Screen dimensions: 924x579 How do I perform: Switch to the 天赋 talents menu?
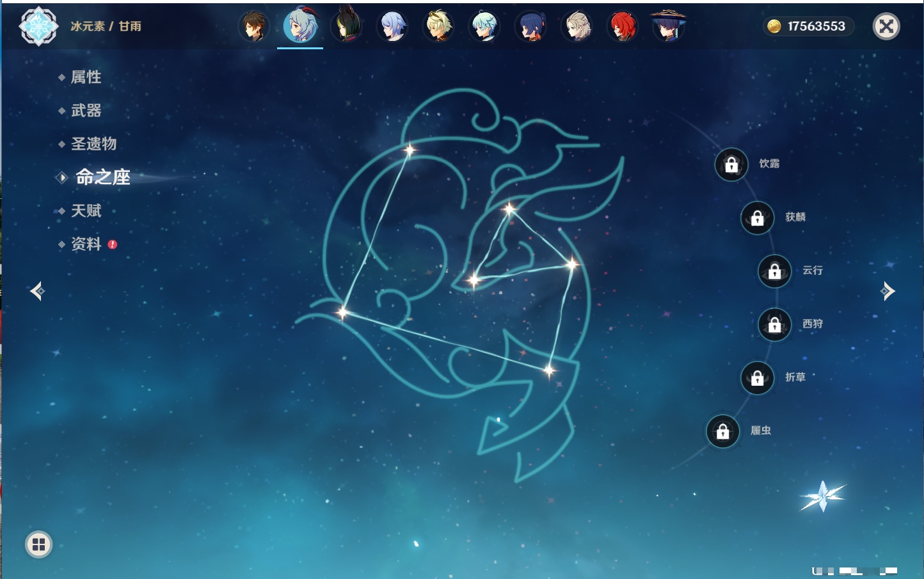pos(86,210)
